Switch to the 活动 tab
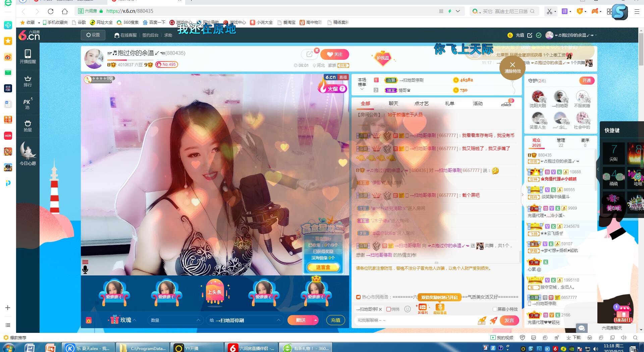The height and width of the screenshot is (352, 644). click(478, 103)
